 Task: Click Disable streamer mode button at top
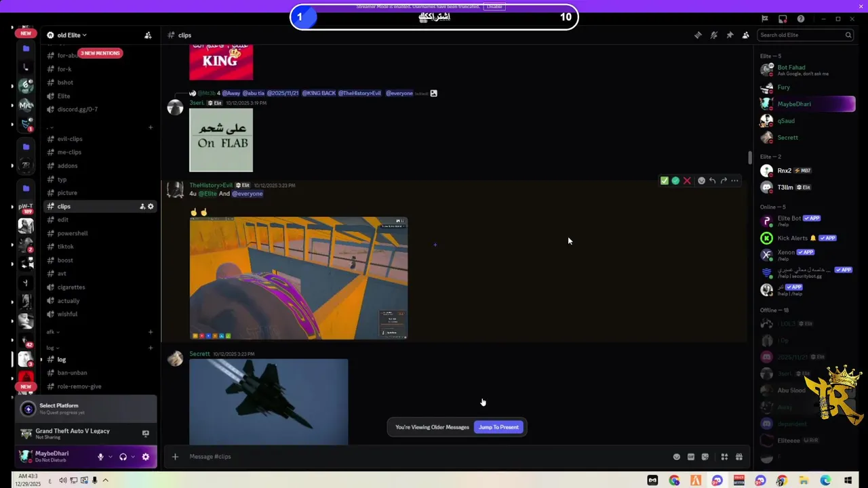coord(494,7)
